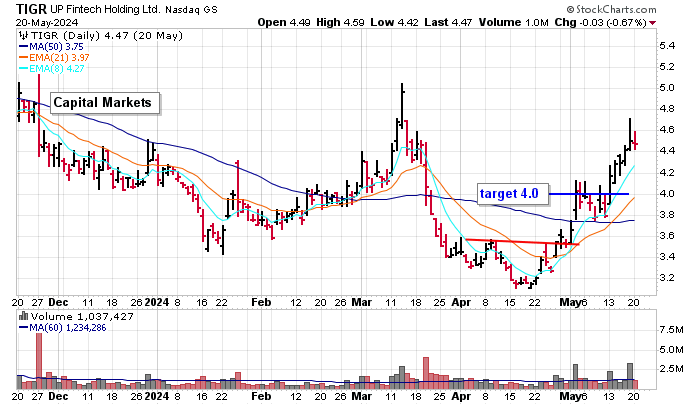
Task: Click the target 4.0 annotation box
Action: [x=512, y=194]
